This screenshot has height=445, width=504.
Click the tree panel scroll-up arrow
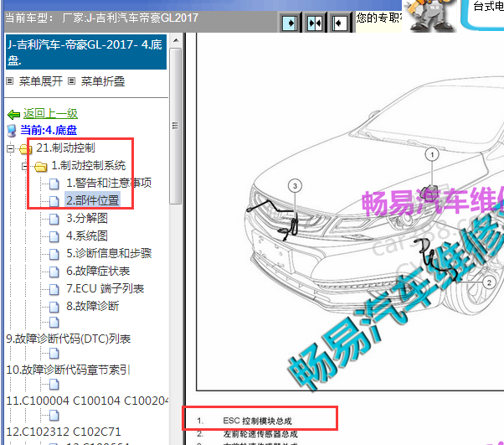point(176,40)
